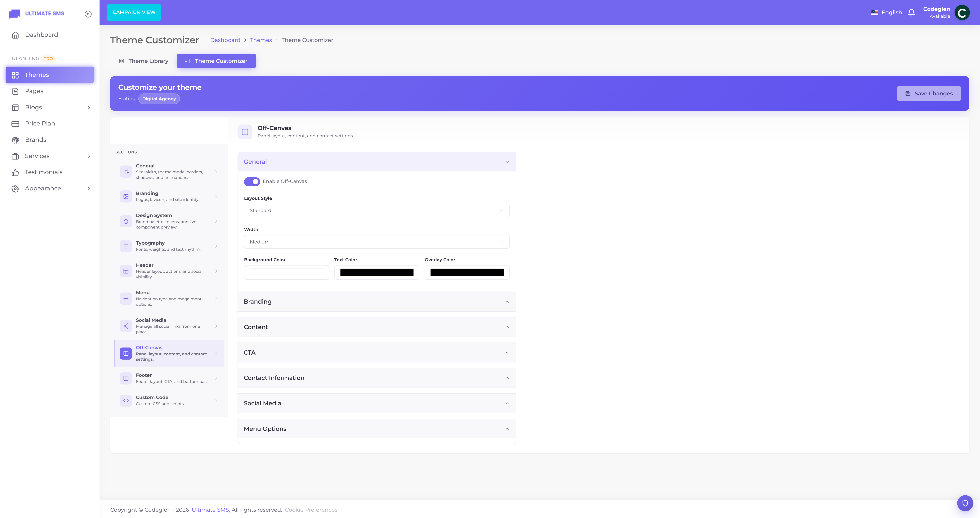Open the Width dropdown

click(377, 242)
